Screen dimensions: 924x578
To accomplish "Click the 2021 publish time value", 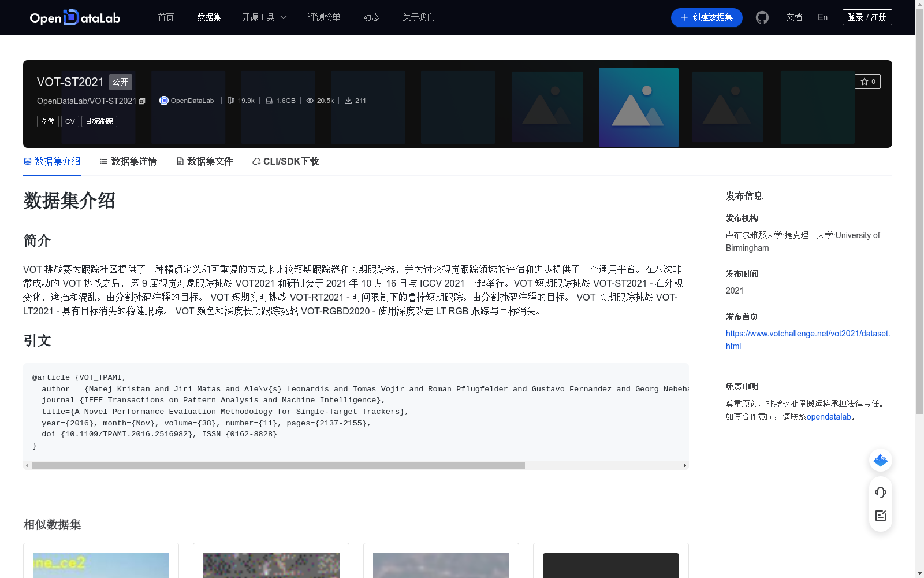I will [735, 291].
